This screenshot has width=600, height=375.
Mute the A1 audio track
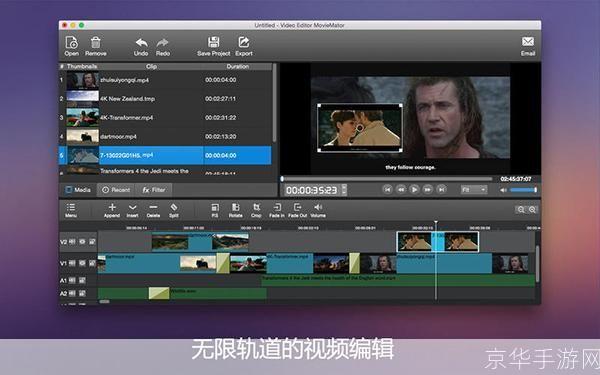pyautogui.click(x=72, y=280)
